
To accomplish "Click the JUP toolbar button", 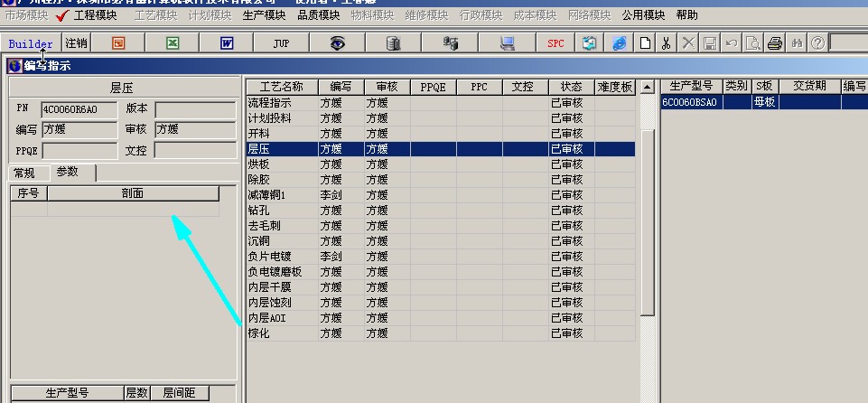I will (281, 43).
